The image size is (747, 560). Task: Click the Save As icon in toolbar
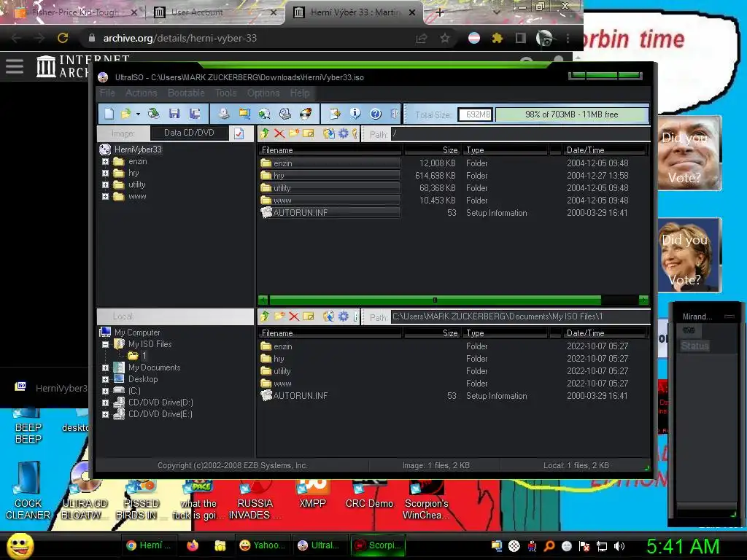coord(194,114)
